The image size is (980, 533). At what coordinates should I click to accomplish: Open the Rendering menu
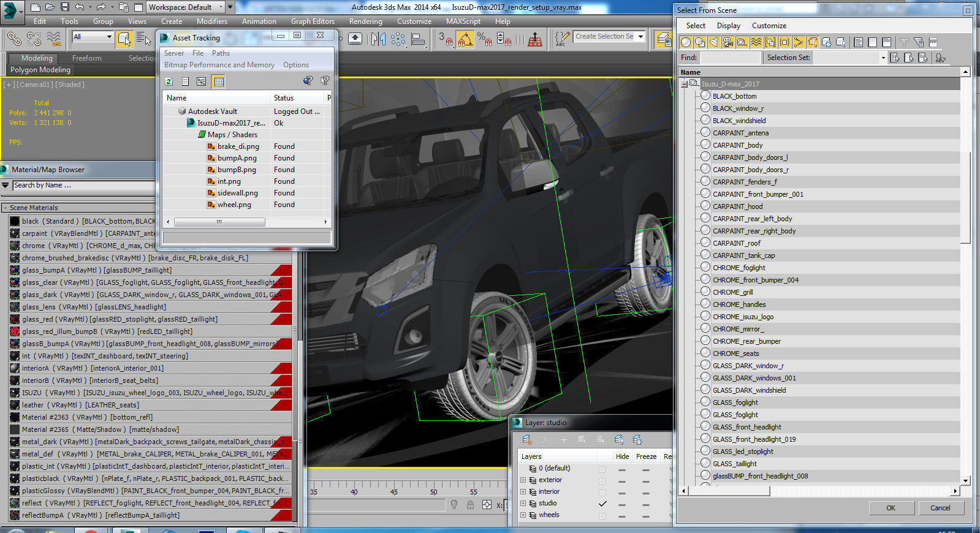click(x=365, y=21)
